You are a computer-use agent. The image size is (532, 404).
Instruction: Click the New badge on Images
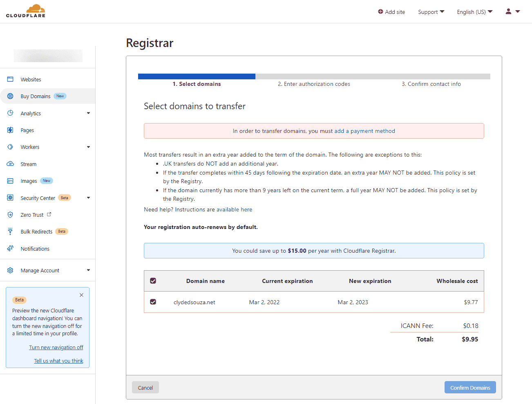[x=47, y=181]
